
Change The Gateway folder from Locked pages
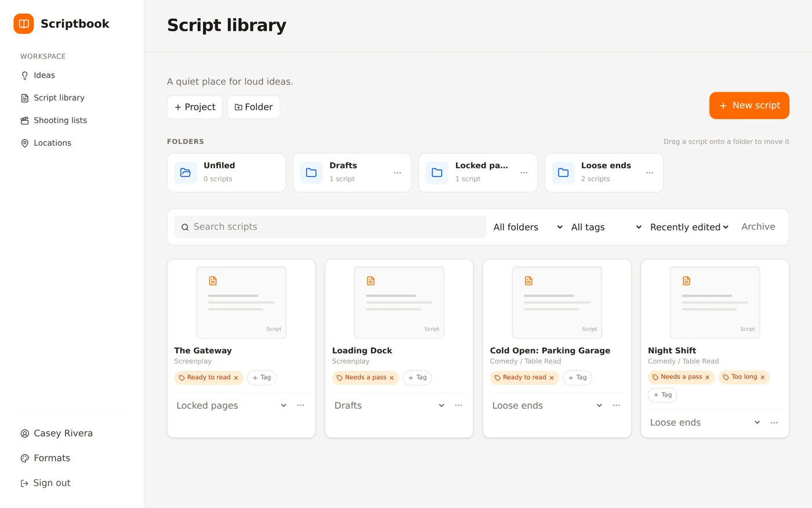click(x=232, y=406)
